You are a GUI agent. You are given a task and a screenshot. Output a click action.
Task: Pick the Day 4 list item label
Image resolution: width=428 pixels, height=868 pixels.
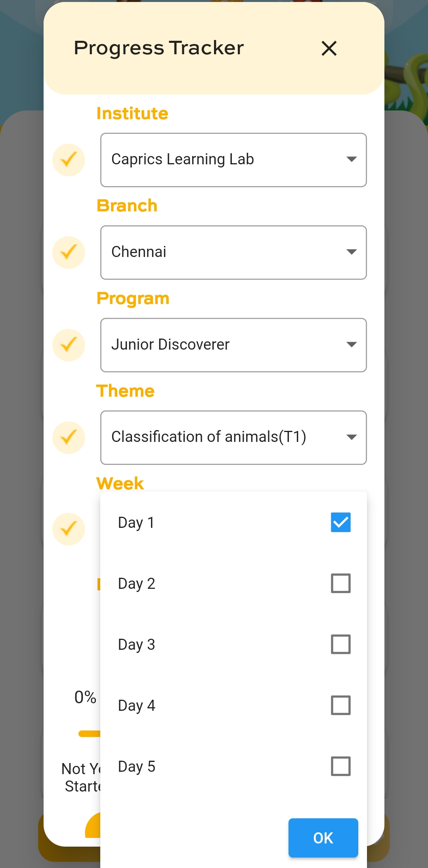(x=137, y=706)
